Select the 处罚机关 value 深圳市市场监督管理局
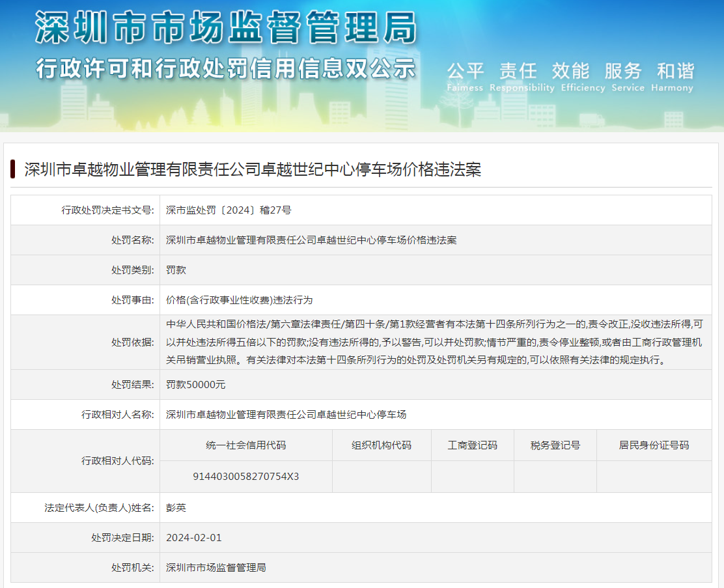This screenshot has height=588, width=724. pos(218,567)
